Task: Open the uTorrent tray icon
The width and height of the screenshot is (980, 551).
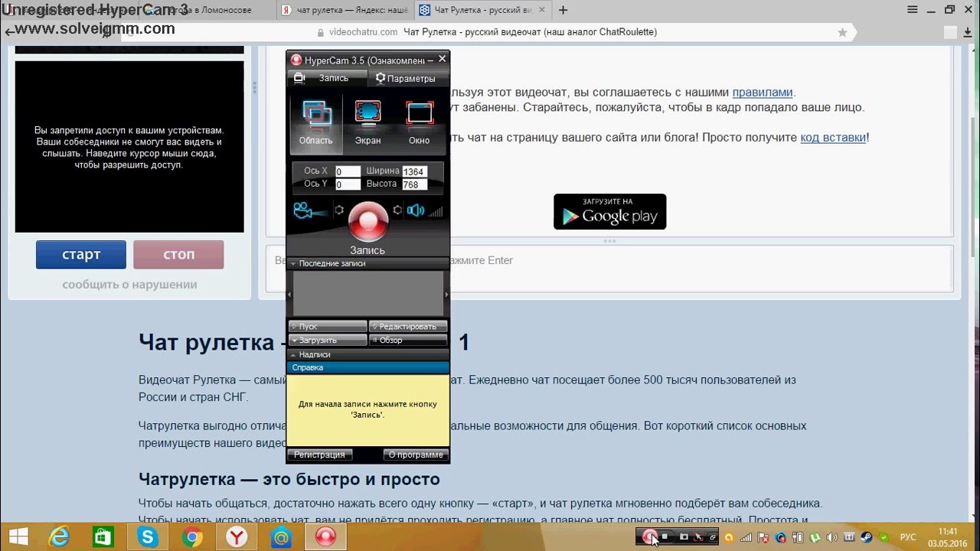Action: point(815,538)
